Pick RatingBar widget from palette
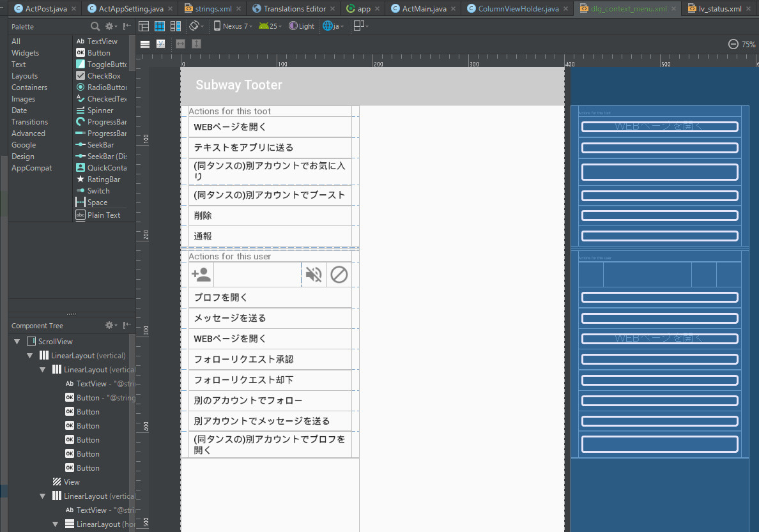This screenshot has width=759, height=532. 101,179
